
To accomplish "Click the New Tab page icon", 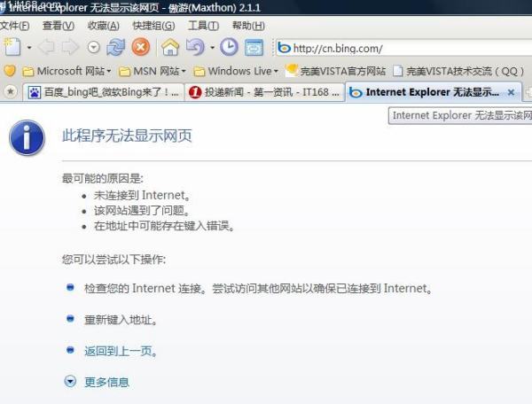I will click(x=12, y=47).
